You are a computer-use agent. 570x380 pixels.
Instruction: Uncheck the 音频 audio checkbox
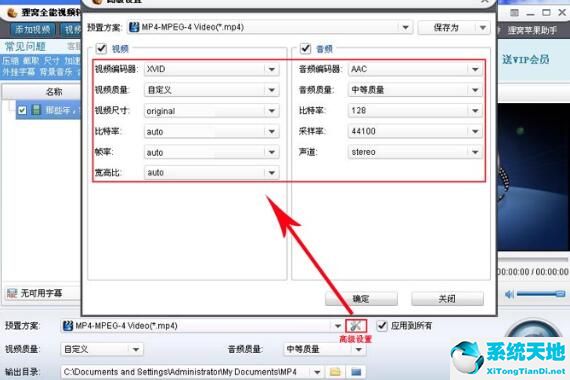pos(305,48)
